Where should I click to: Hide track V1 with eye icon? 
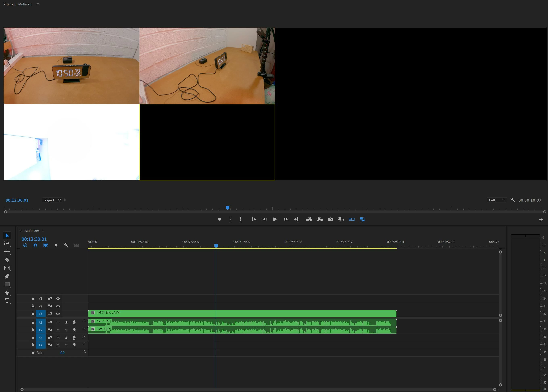coord(58,314)
